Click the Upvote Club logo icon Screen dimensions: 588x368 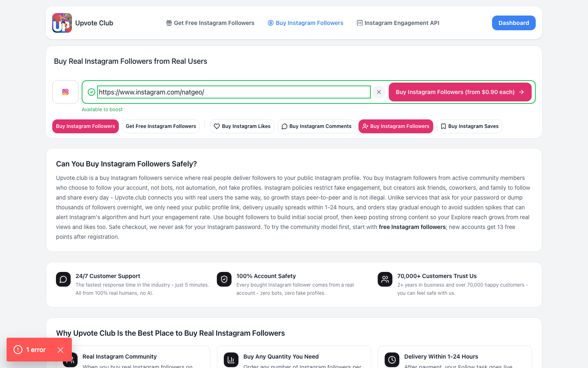click(62, 23)
